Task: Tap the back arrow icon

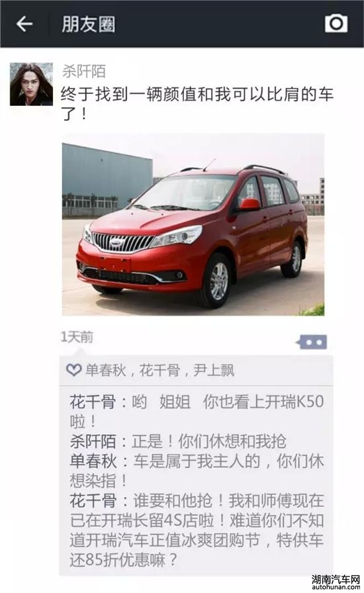Action: 24,24
